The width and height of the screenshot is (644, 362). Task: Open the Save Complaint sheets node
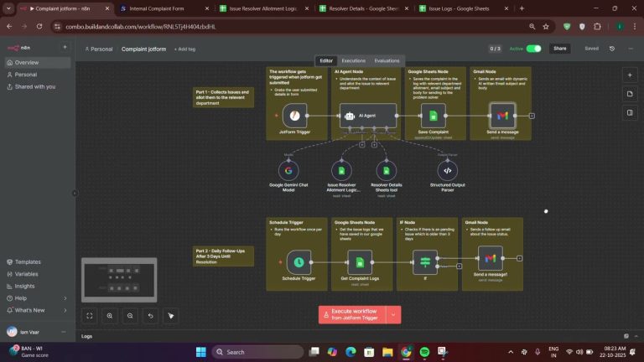coord(433,116)
